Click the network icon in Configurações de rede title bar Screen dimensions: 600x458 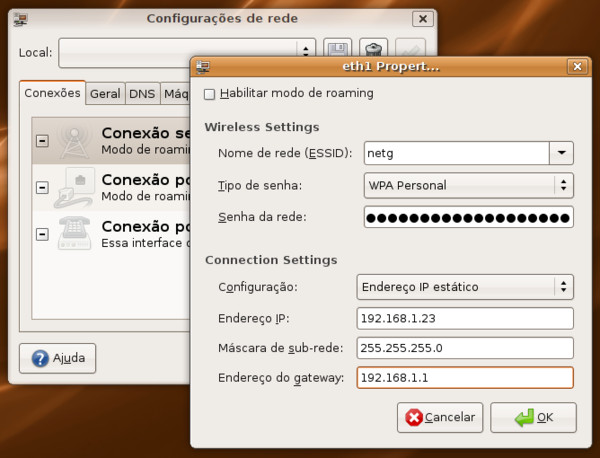pos(20,19)
